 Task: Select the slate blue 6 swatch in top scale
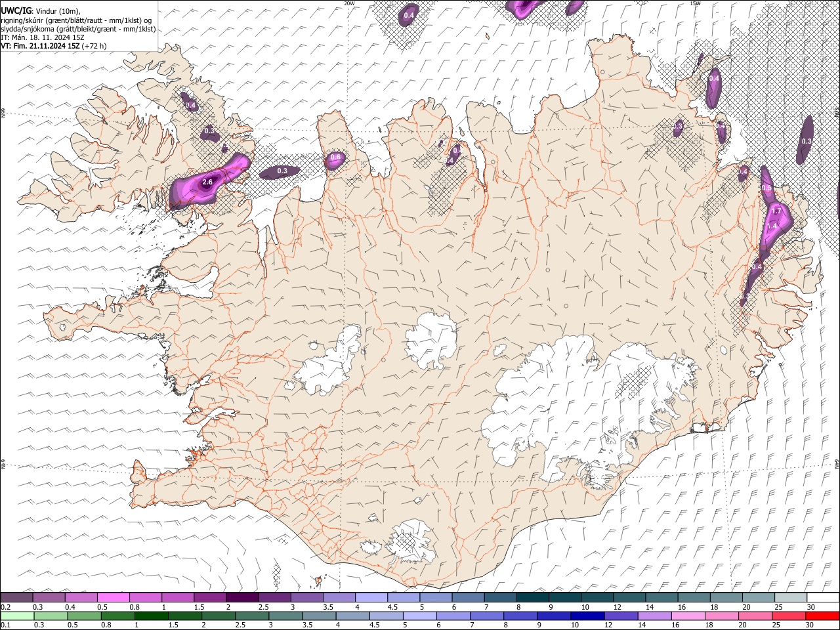click(x=468, y=598)
